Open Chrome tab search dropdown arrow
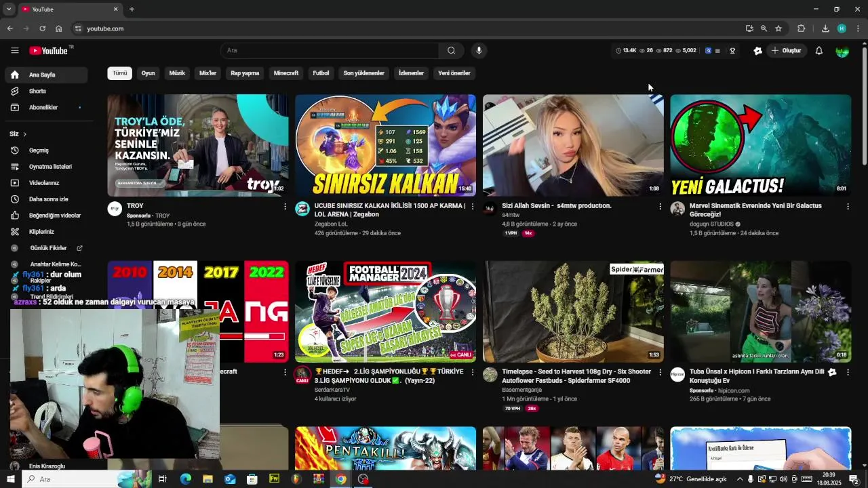Screen dimensions: 868x488 (x=9, y=9)
